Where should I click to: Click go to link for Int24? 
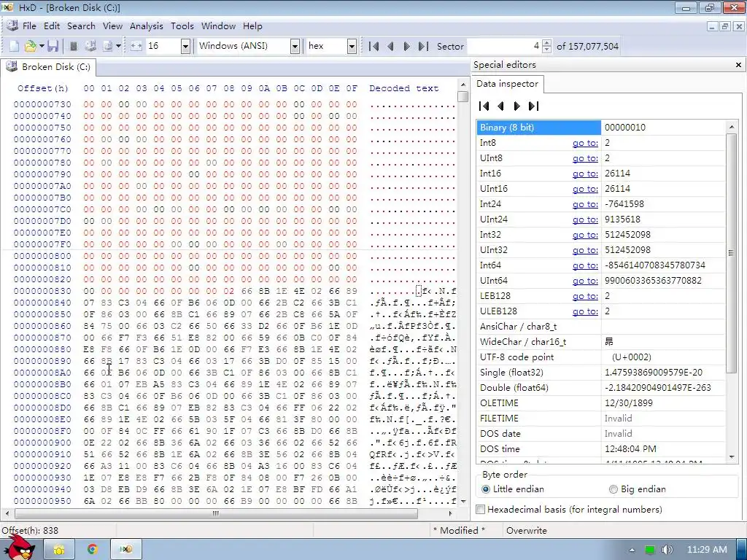coord(585,204)
